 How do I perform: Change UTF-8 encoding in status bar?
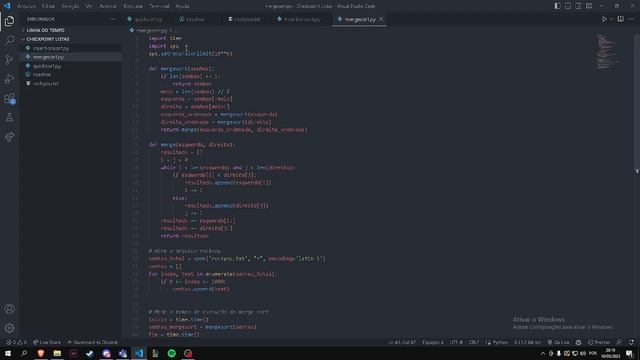[456, 342]
